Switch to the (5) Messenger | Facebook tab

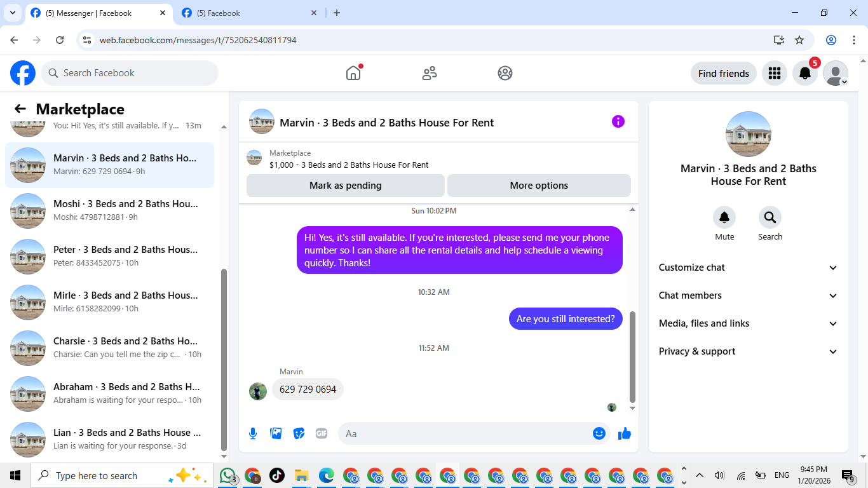coord(98,13)
